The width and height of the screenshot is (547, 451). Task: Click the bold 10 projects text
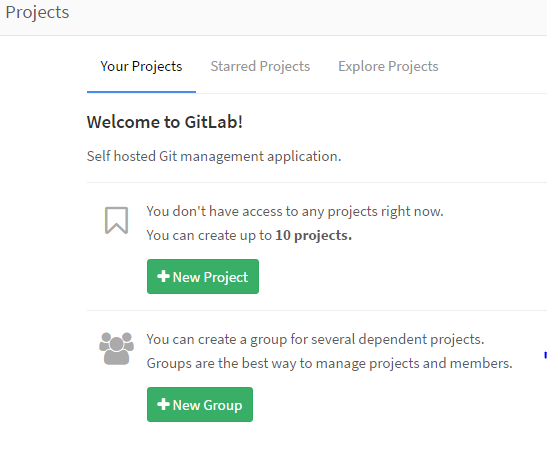pyautogui.click(x=314, y=235)
